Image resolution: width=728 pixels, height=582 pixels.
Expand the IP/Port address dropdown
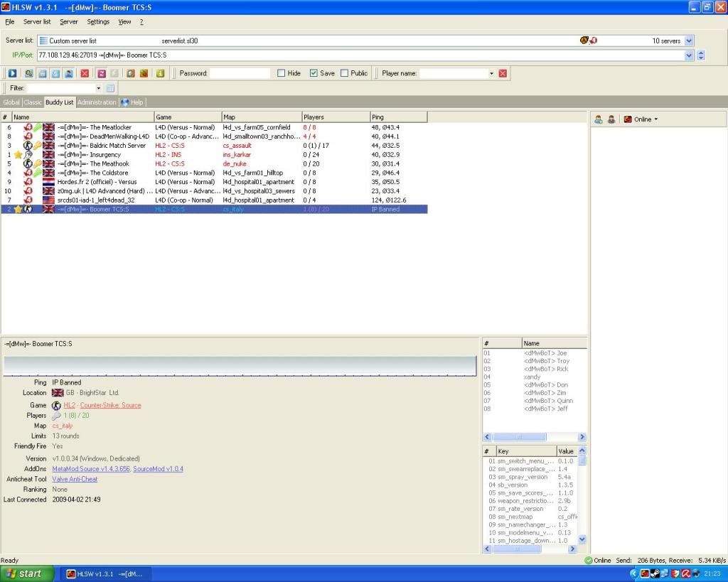tap(688, 55)
